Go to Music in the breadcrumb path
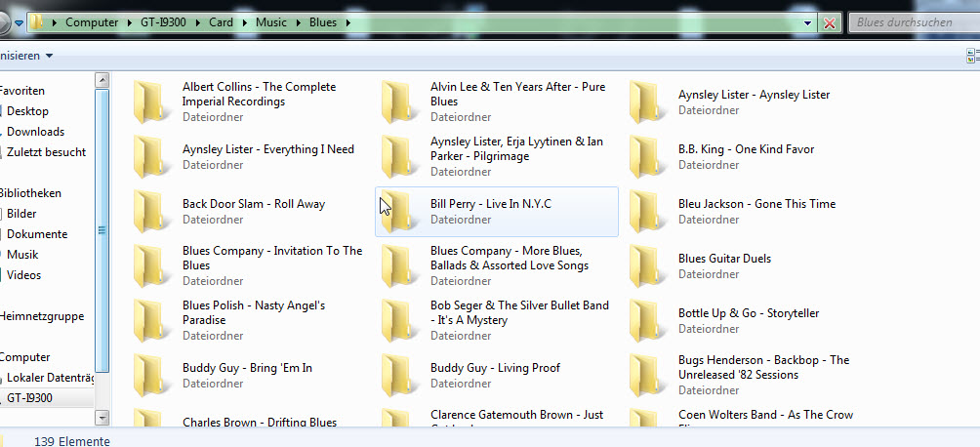The width and height of the screenshot is (980, 447). (271, 22)
